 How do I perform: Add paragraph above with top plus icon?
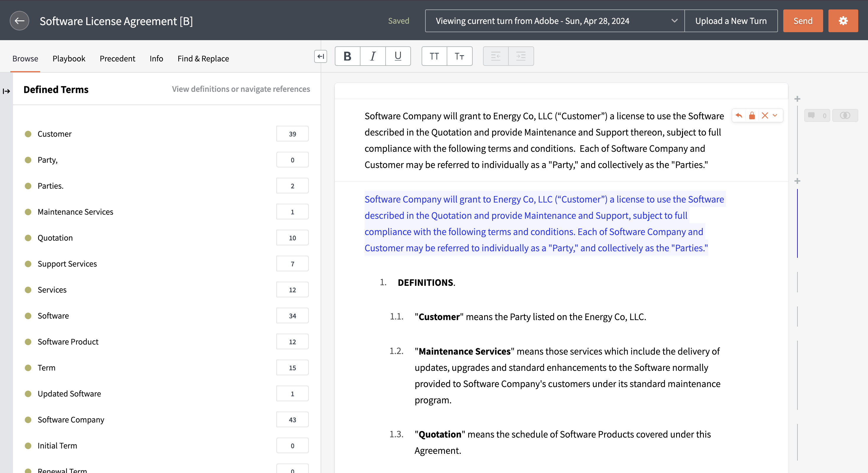(x=797, y=99)
